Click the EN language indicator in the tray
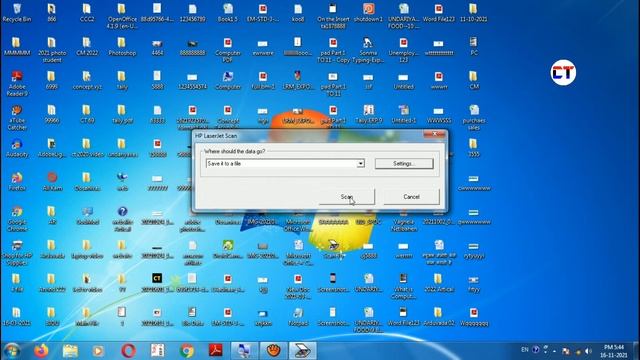Viewport: 640px width, 360px height. (x=524, y=350)
